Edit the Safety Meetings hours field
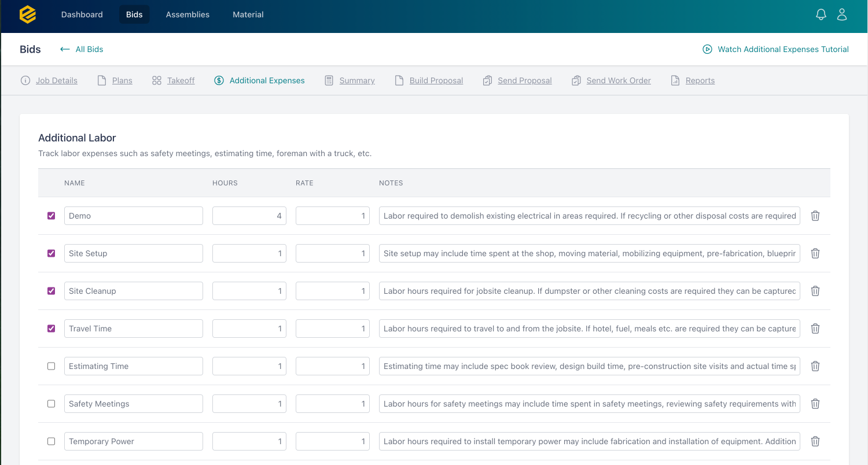868x465 pixels. pyautogui.click(x=249, y=404)
